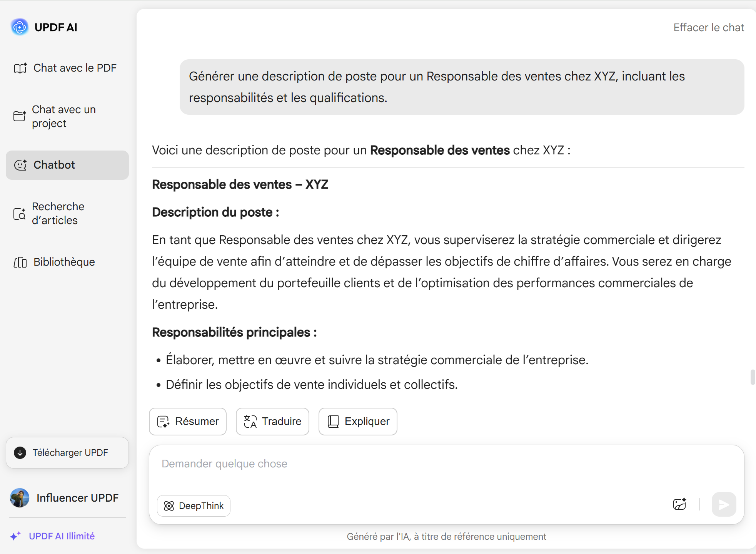Click the 'Élaborer, mettre en œuvre' bullet
This screenshot has height=554, width=756.
377,360
